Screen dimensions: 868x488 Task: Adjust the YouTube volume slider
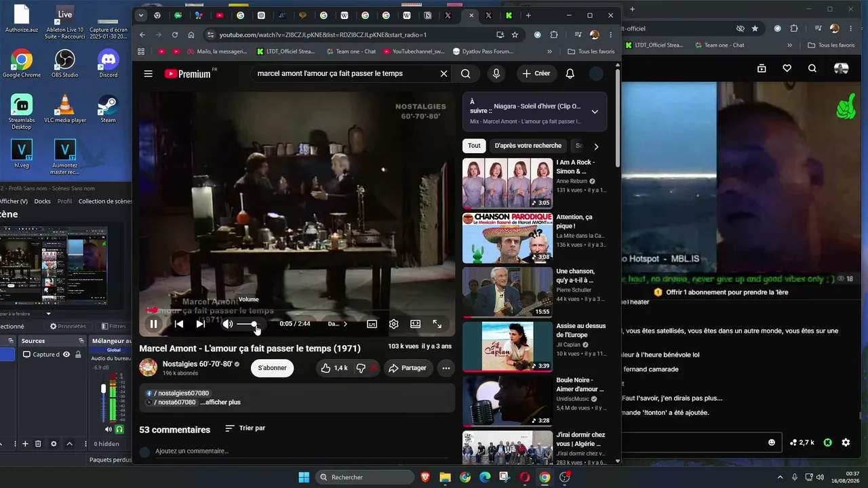(248, 325)
